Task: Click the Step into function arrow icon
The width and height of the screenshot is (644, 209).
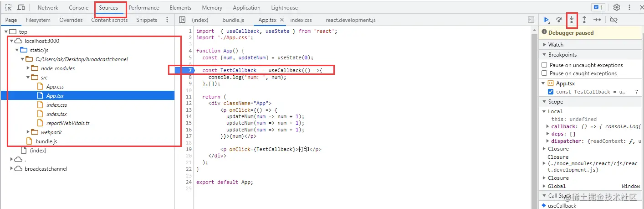Action: coord(572,20)
